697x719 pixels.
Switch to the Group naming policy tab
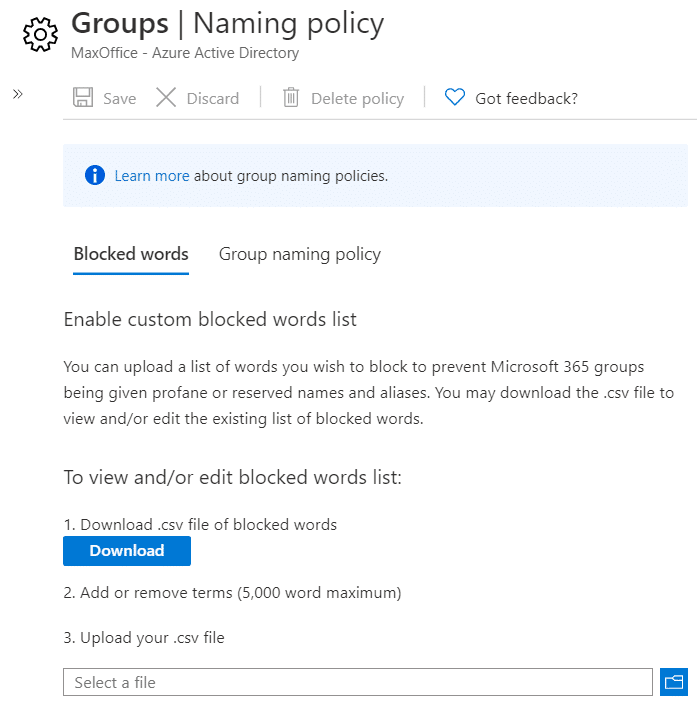tap(300, 254)
